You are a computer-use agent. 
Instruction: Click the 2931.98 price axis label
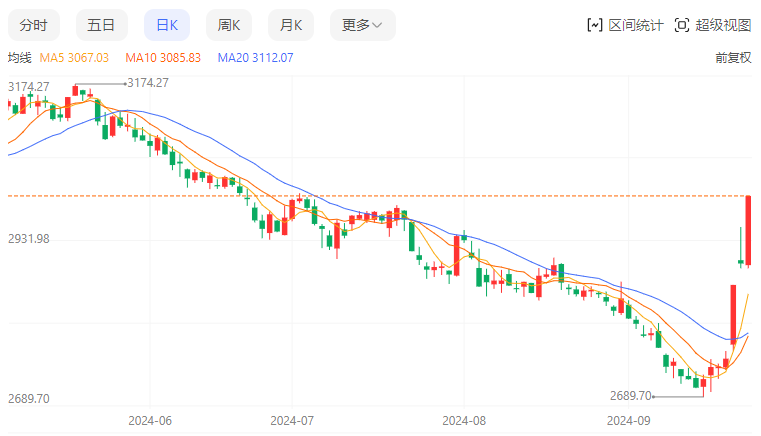(29, 239)
